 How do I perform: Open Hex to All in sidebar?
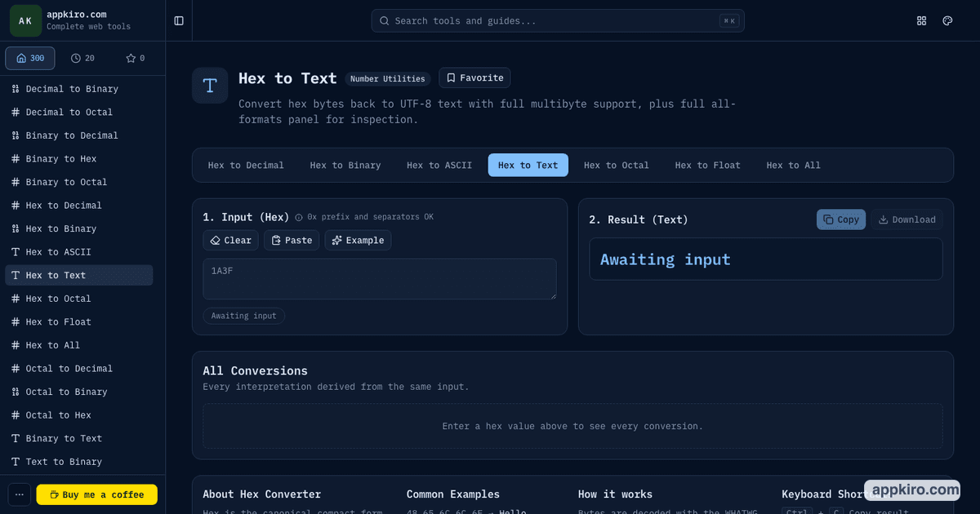click(79, 345)
